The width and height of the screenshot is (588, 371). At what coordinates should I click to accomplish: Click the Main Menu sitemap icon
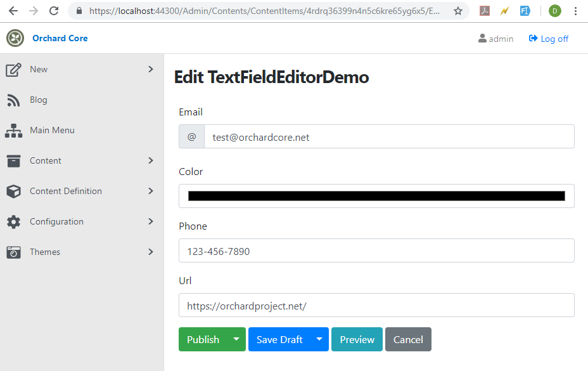(13, 131)
